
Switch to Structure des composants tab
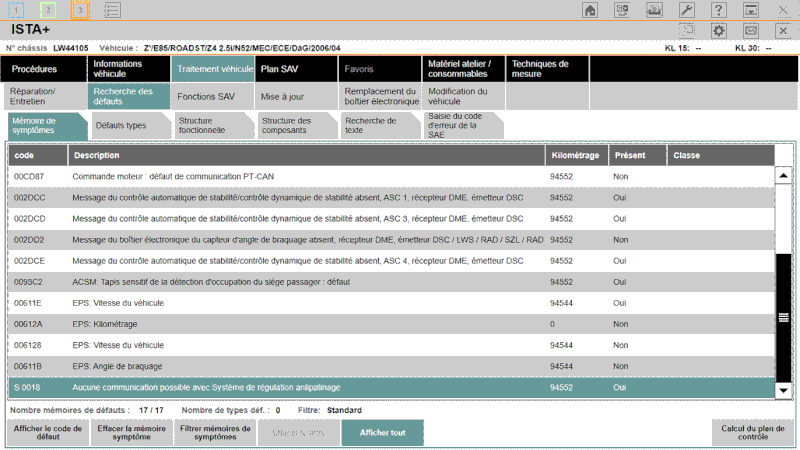pos(297,126)
